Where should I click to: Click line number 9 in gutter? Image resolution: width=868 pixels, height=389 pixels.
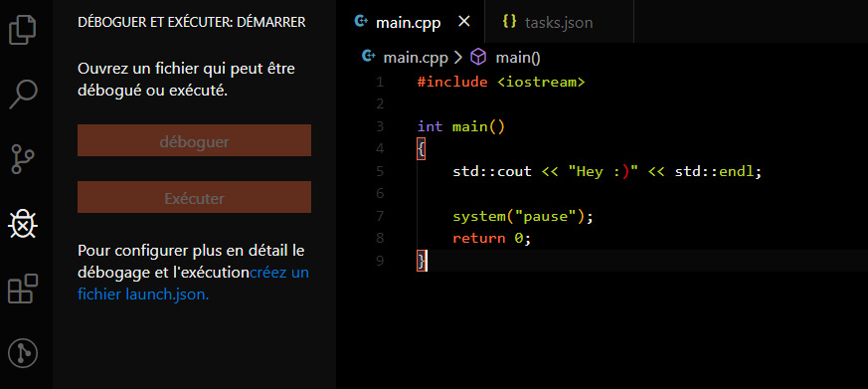(379, 261)
